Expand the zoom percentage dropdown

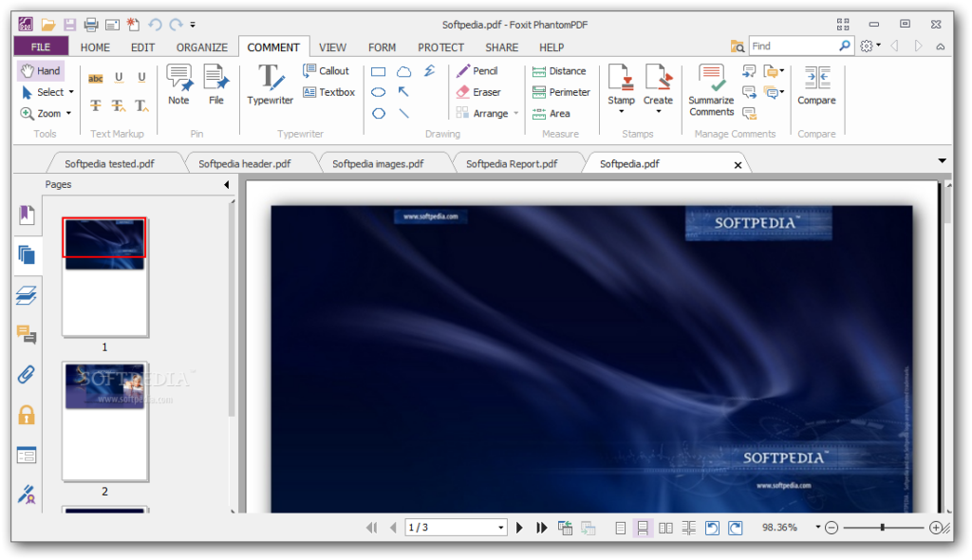pyautogui.click(x=817, y=528)
